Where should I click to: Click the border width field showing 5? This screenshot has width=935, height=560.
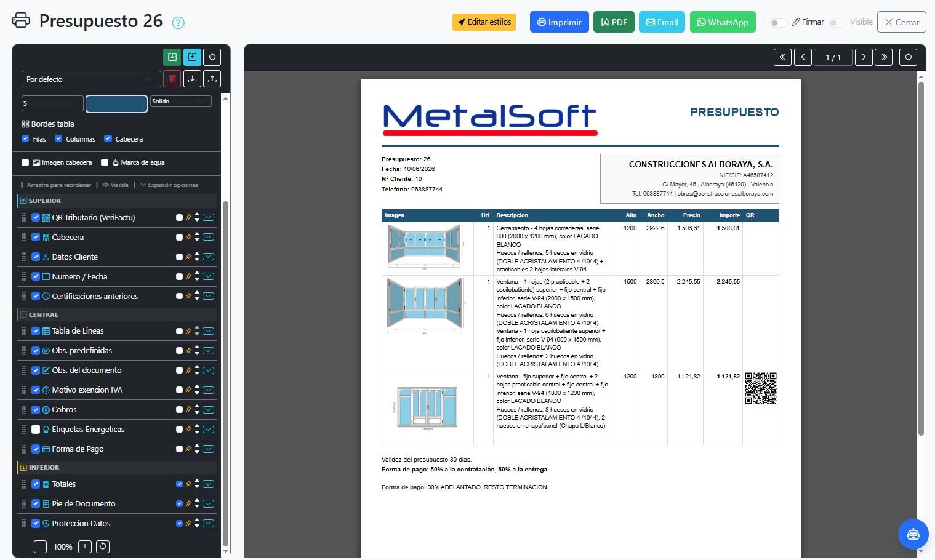coord(52,103)
